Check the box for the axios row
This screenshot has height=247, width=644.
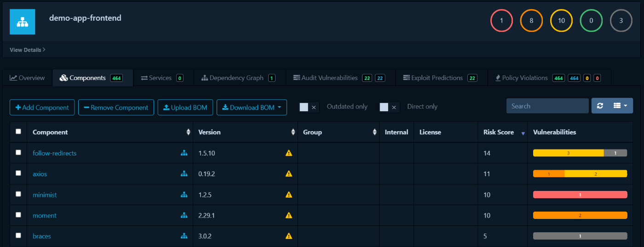click(x=18, y=173)
